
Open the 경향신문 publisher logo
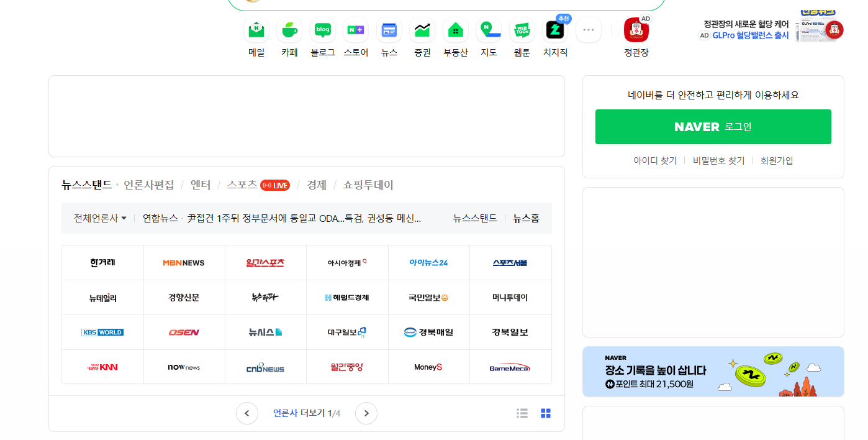pos(184,298)
